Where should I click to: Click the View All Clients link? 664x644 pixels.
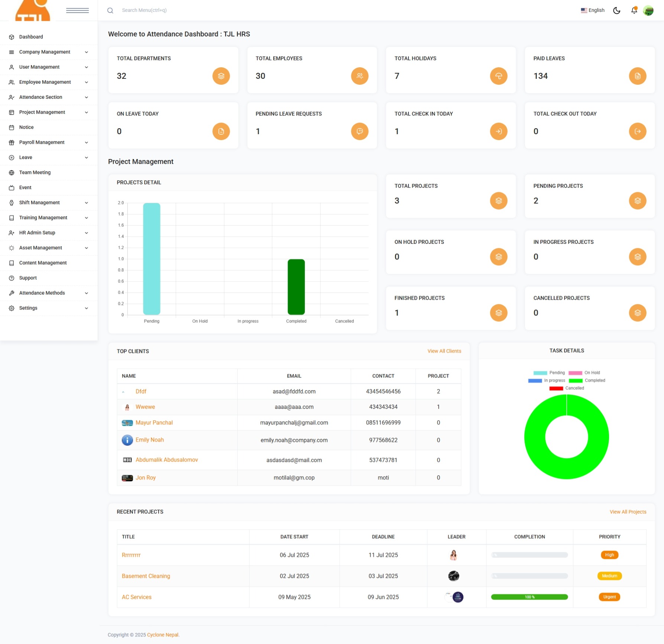point(444,351)
